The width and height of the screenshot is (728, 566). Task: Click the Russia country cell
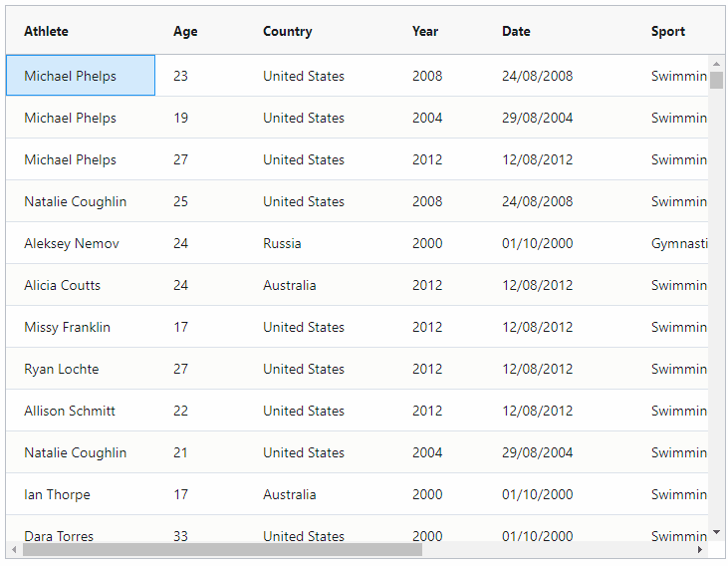tap(282, 243)
